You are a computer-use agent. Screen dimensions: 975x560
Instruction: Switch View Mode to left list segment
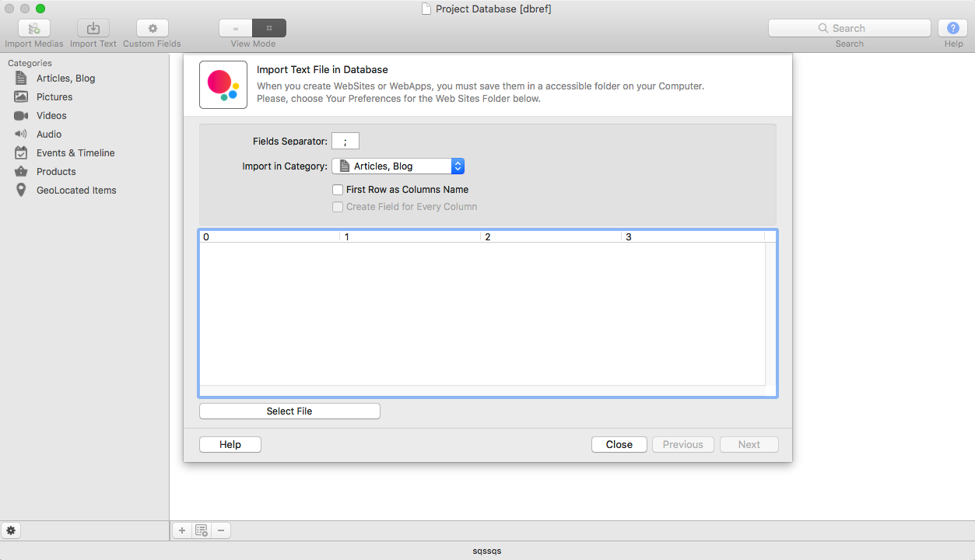236,29
